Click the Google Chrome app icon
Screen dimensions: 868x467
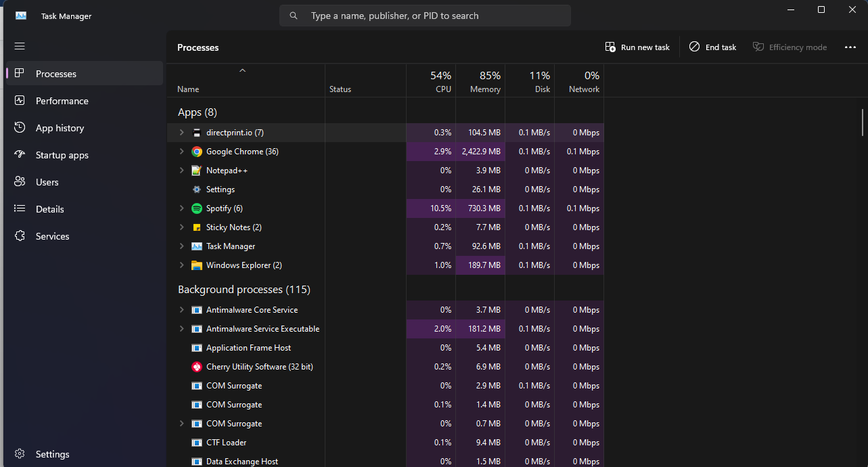[x=197, y=152]
